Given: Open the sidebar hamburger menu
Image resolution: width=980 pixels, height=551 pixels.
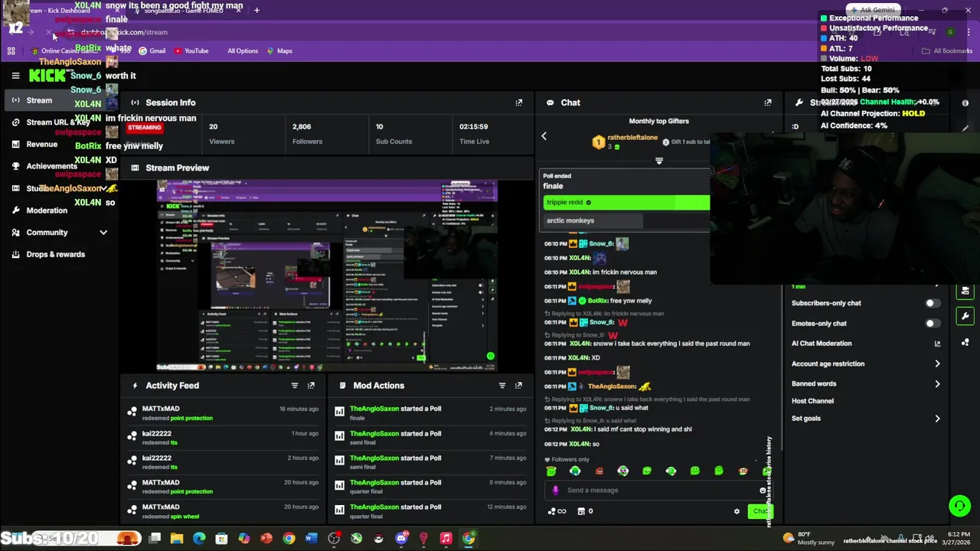Looking at the screenshot, I should [x=15, y=76].
